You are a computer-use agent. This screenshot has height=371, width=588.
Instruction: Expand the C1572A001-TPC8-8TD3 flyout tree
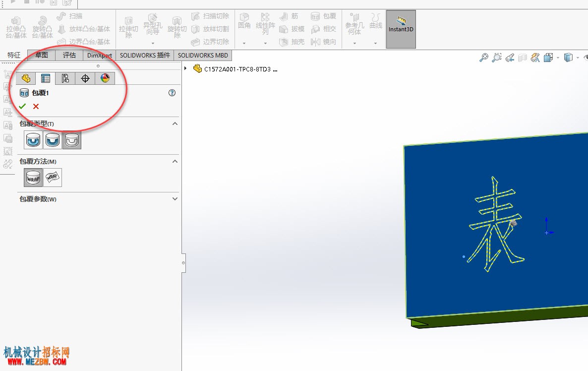coord(185,68)
